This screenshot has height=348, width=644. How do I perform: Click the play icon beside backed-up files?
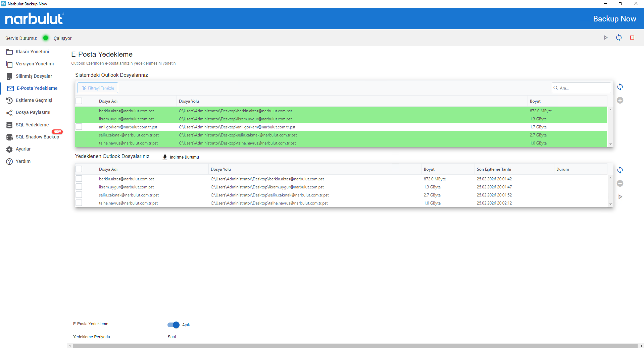point(620,197)
